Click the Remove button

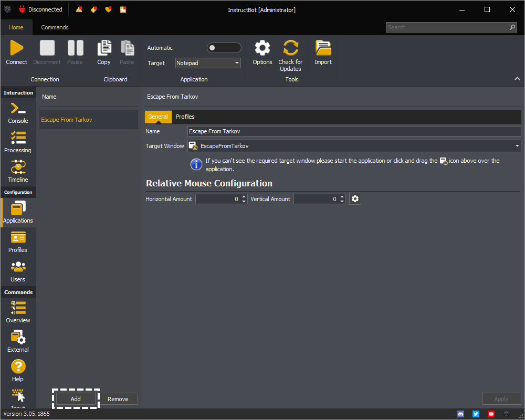[118, 399]
